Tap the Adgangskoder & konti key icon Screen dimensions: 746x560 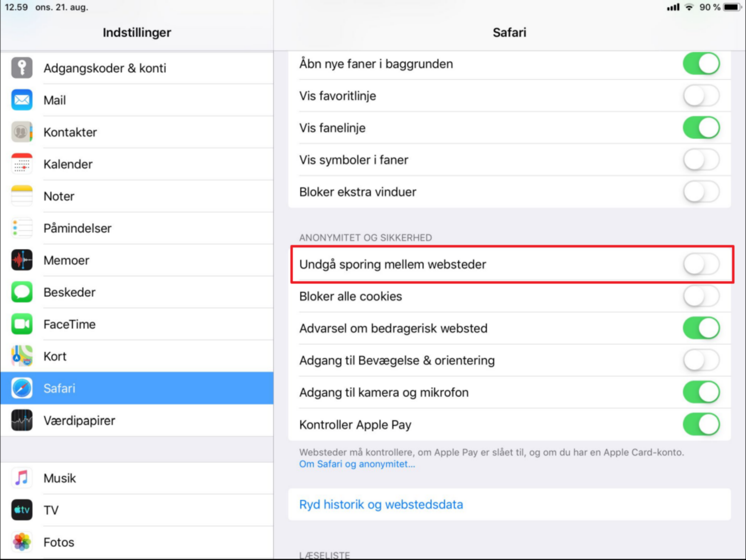click(x=22, y=68)
